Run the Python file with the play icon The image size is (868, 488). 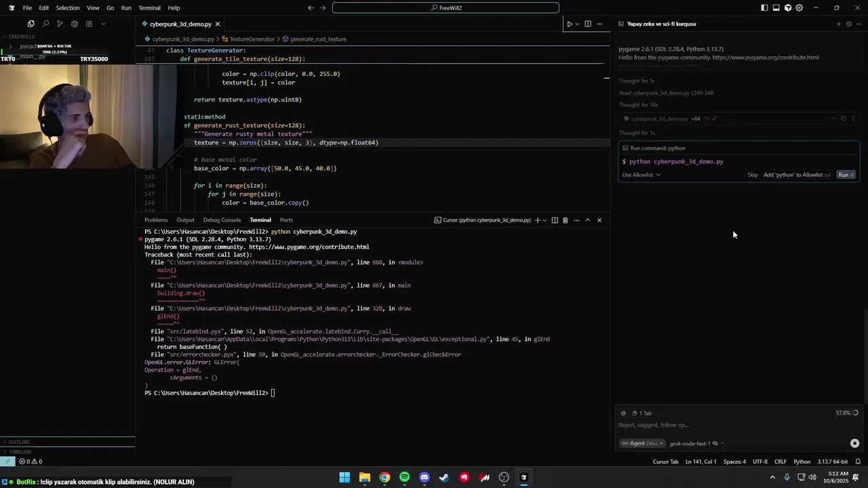tap(570, 24)
